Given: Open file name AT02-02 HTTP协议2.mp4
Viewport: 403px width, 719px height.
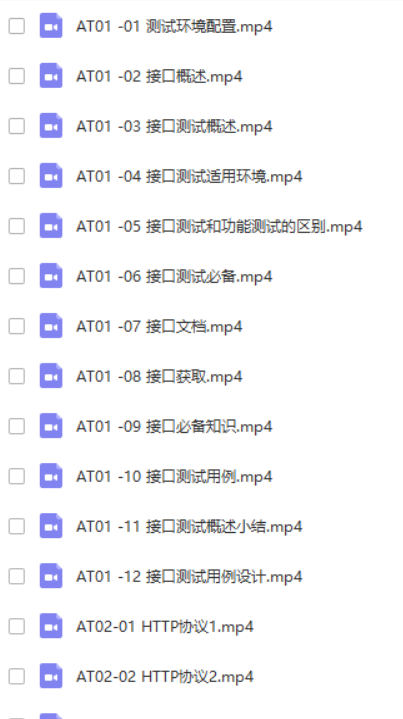Looking at the screenshot, I should 165,676.
